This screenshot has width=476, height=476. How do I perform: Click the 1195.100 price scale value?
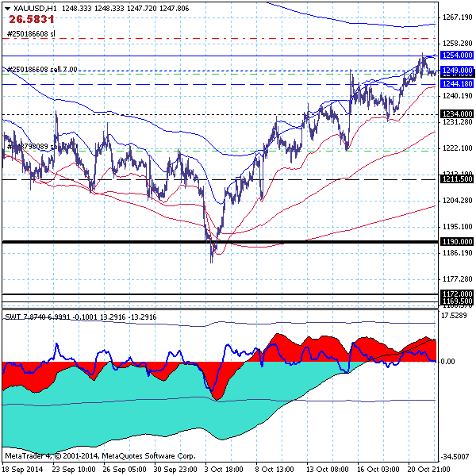(x=458, y=227)
